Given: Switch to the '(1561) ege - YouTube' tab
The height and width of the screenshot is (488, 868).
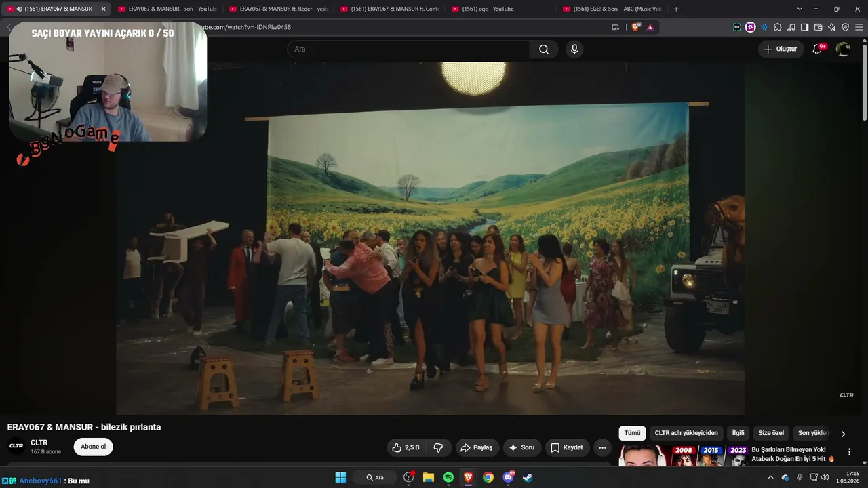Looking at the screenshot, I should (x=500, y=9).
